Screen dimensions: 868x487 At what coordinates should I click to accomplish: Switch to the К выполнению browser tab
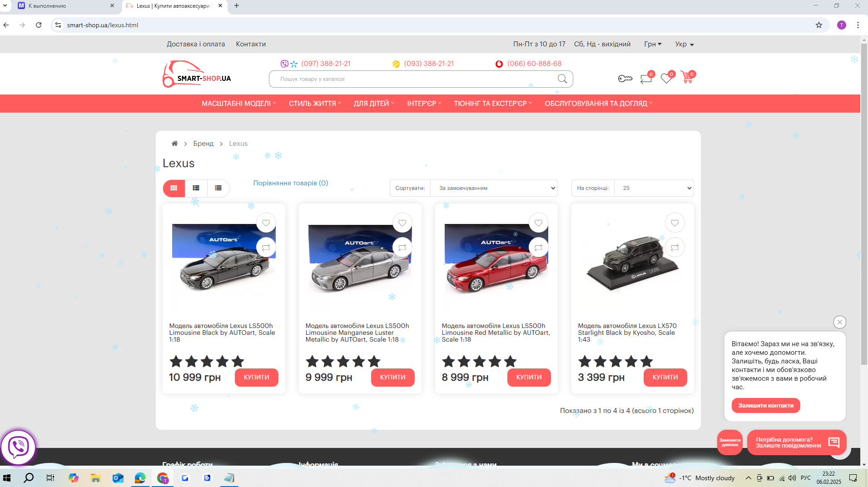point(66,6)
